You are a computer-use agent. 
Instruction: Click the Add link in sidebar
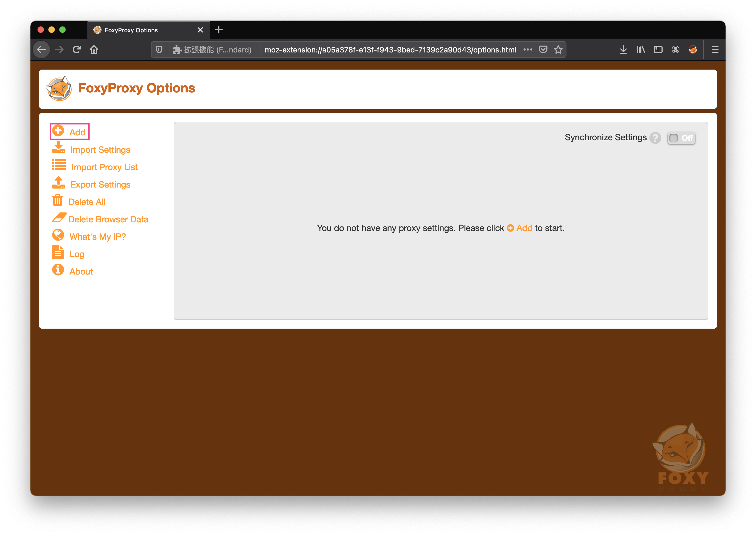[x=77, y=132]
